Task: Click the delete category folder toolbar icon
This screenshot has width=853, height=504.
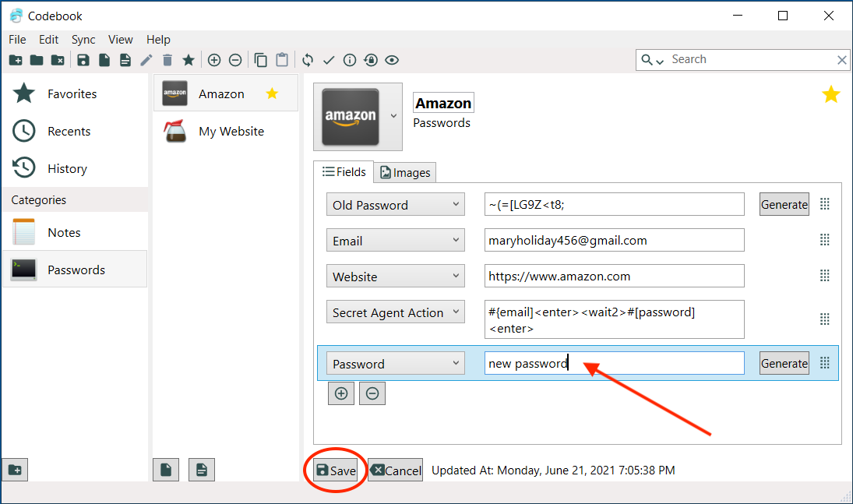Action: pyautogui.click(x=58, y=60)
